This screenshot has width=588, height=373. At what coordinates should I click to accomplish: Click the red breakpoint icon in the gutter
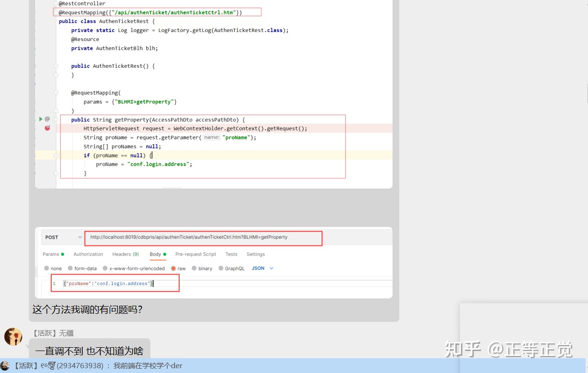click(x=47, y=128)
